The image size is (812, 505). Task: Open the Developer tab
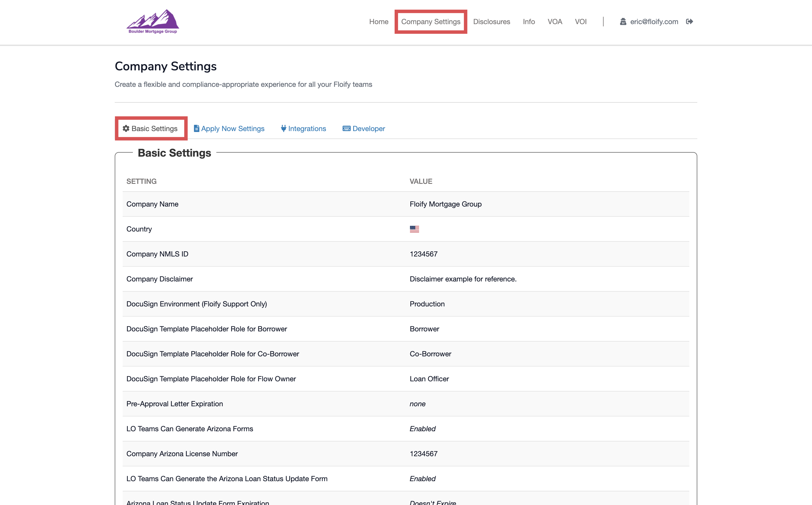pyautogui.click(x=369, y=129)
